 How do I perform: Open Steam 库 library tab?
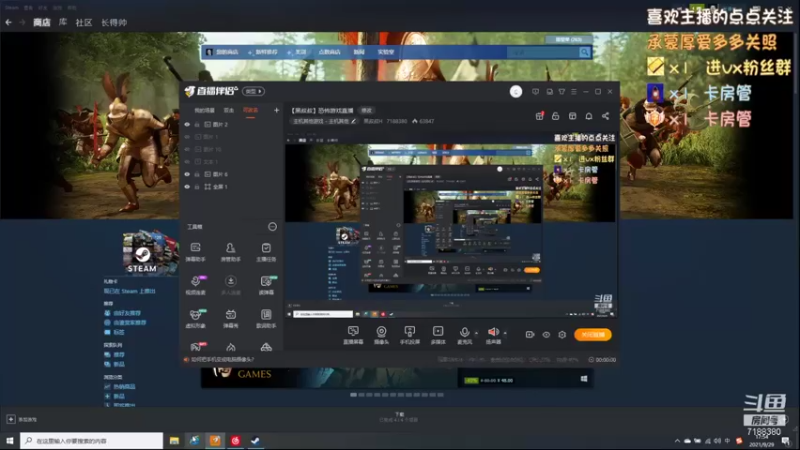coord(63,22)
